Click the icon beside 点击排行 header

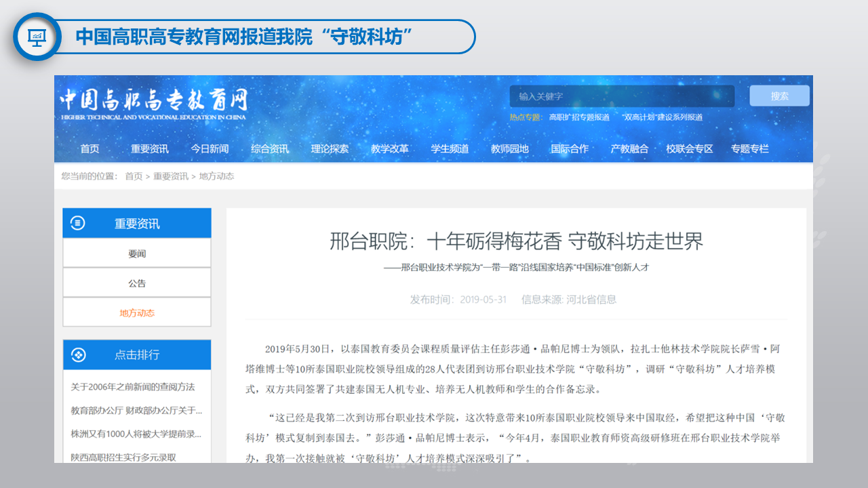click(x=78, y=354)
